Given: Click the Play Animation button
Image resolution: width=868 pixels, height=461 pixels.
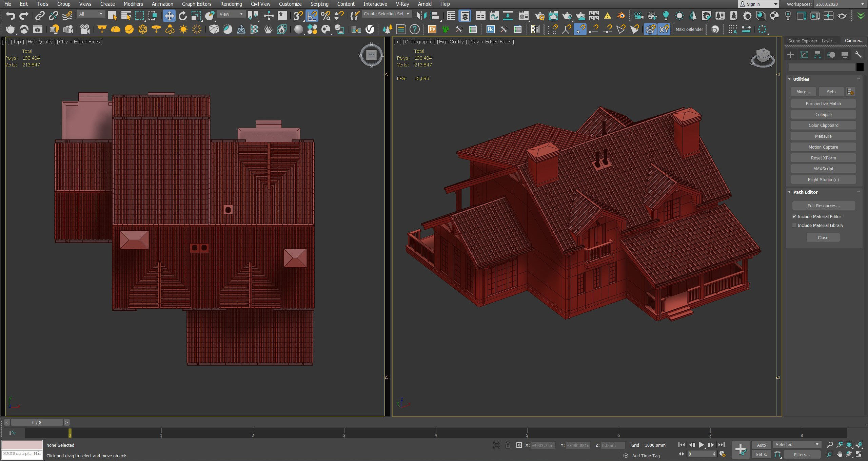Looking at the screenshot, I should tap(701, 445).
